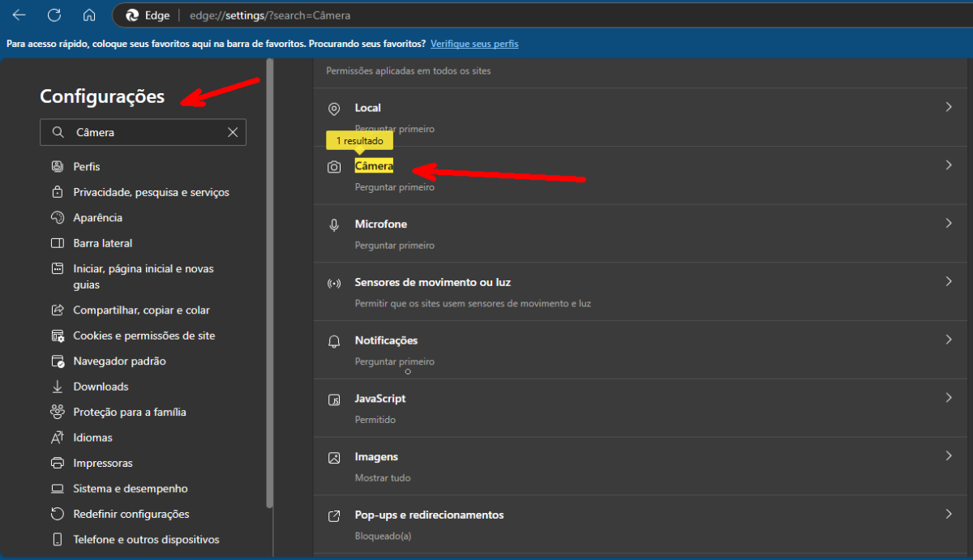This screenshot has width=973, height=560.
Task: Click the bell icon next to Notificações
Action: pos(334,342)
